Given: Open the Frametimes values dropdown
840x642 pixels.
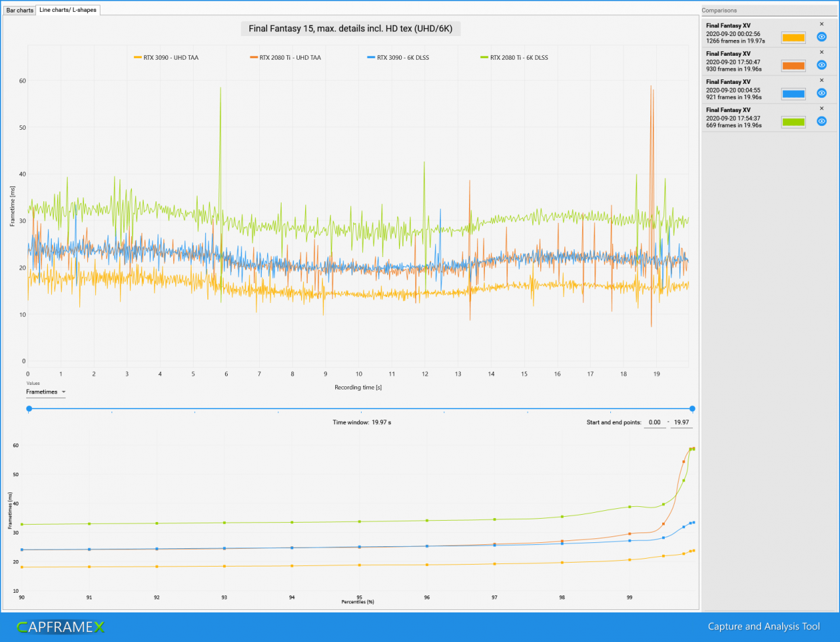Looking at the screenshot, I should point(45,392).
